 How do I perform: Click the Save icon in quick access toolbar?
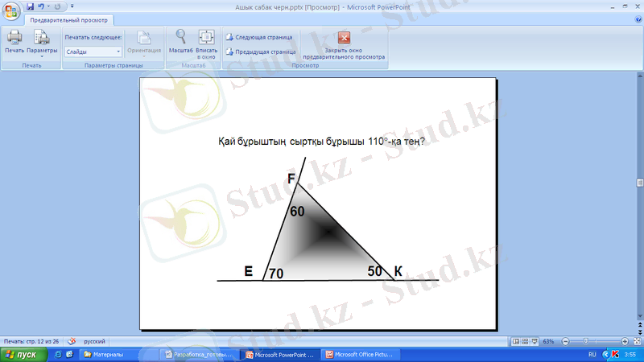30,6
